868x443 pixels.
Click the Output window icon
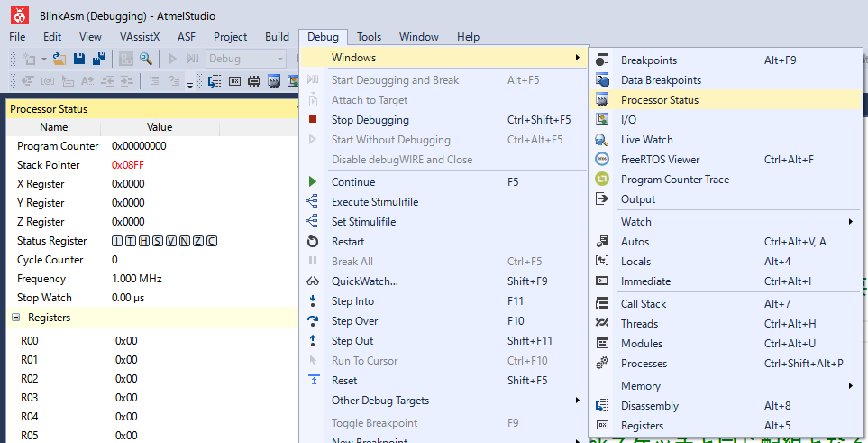pyautogui.click(x=602, y=199)
